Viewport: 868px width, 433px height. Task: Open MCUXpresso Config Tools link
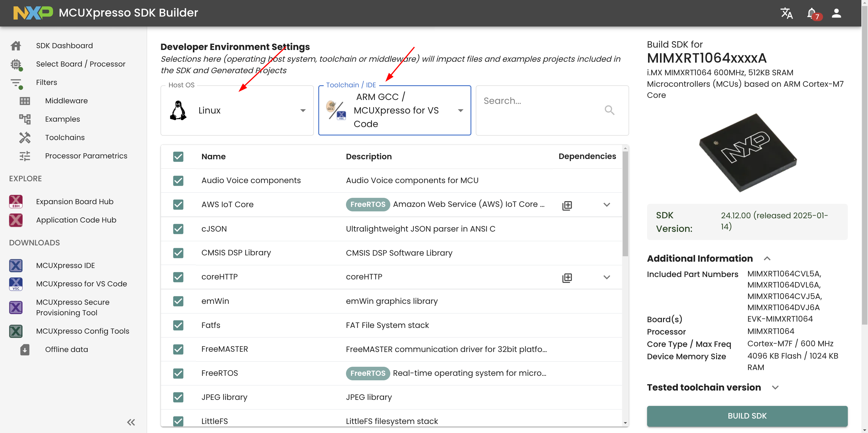(x=83, y=331)
